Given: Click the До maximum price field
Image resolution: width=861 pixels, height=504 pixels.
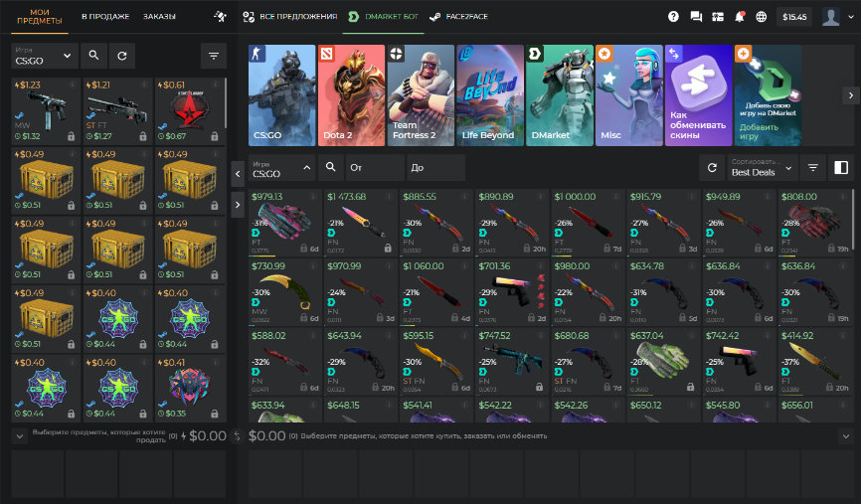Looking at the screenshot, I should (435, 167).
